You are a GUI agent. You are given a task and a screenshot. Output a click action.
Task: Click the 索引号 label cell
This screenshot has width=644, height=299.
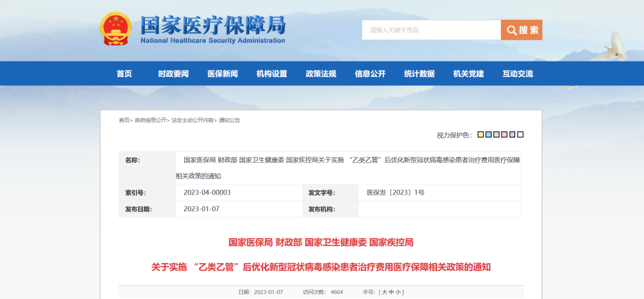coord(147,193)
